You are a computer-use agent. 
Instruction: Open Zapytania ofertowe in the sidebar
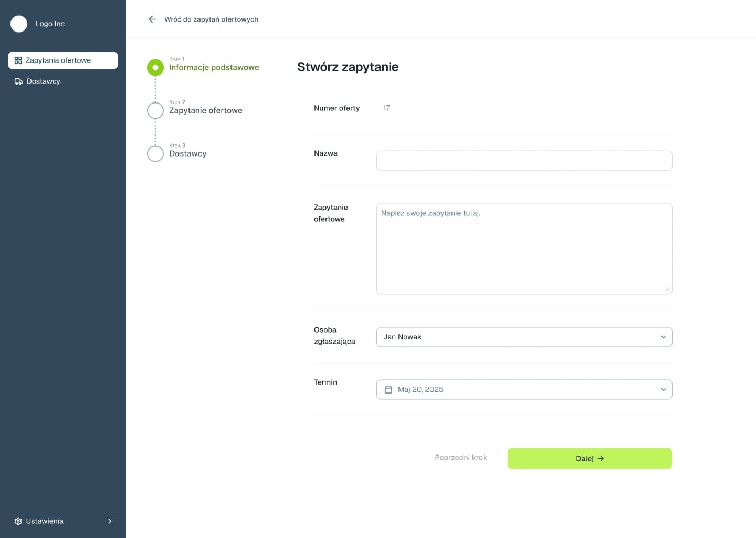(x=58, y=60)
